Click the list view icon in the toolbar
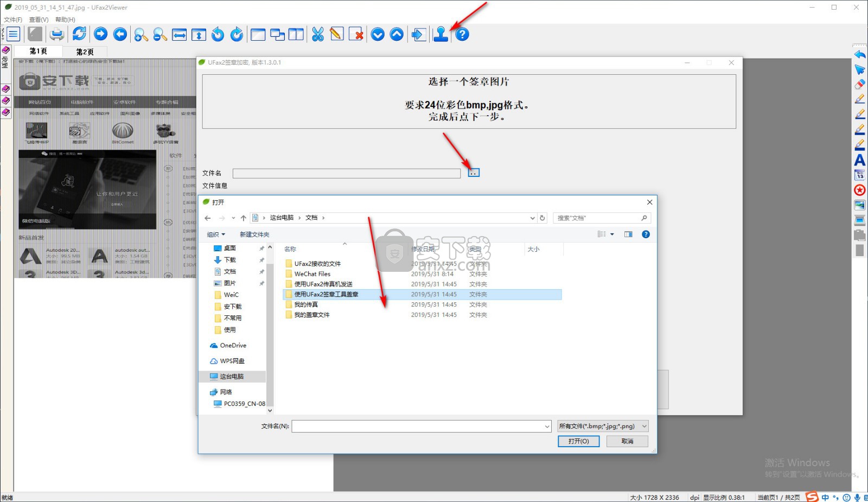Image resolution: width=868 pixels, height=502 pixels. click(x=13, y=34)
